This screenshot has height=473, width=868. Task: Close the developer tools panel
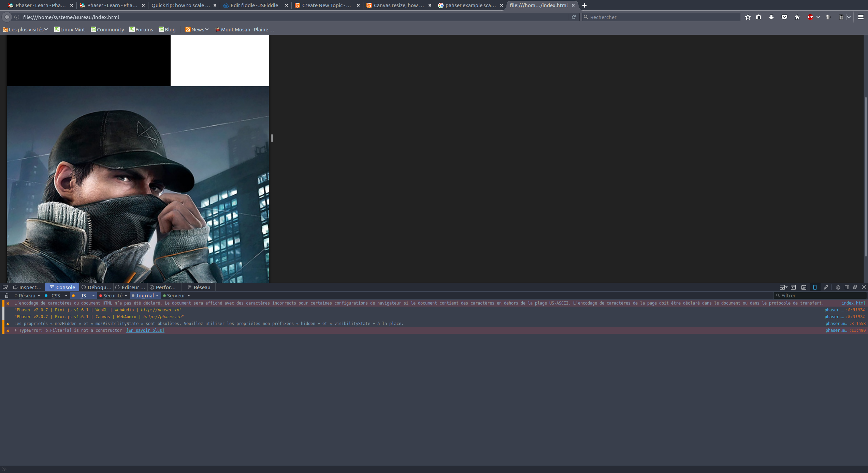(864, 287)
